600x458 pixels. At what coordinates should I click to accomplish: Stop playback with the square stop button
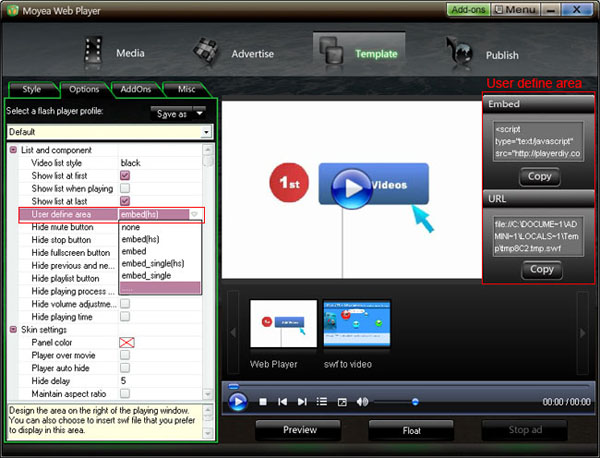tap(263, 402)
